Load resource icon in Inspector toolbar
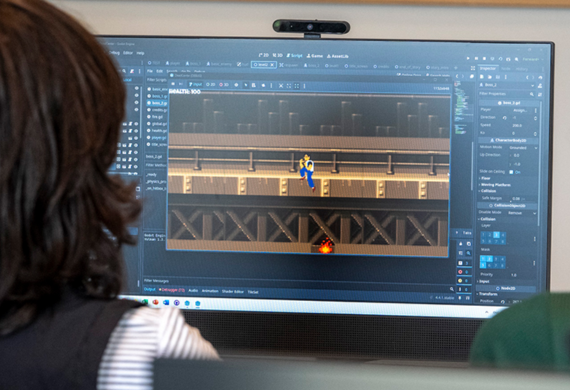This screenshot has height=390, width=570. pyautogui.click(x=490, y=77)
